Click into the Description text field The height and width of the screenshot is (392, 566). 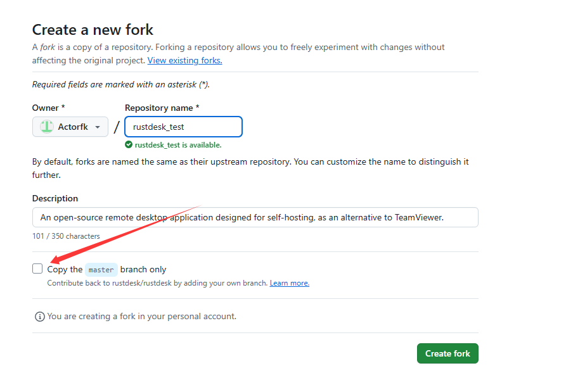[x=255, y=217]
